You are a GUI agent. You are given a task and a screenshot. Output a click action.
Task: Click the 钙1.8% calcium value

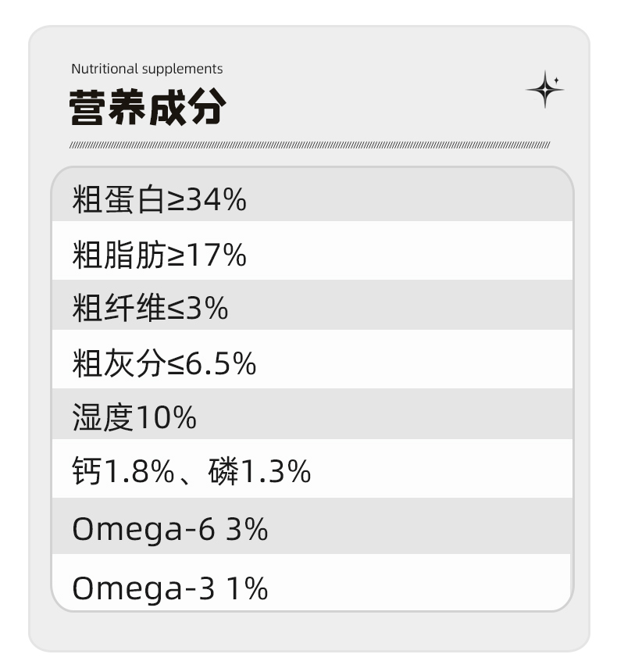click(x=123, y=470)
